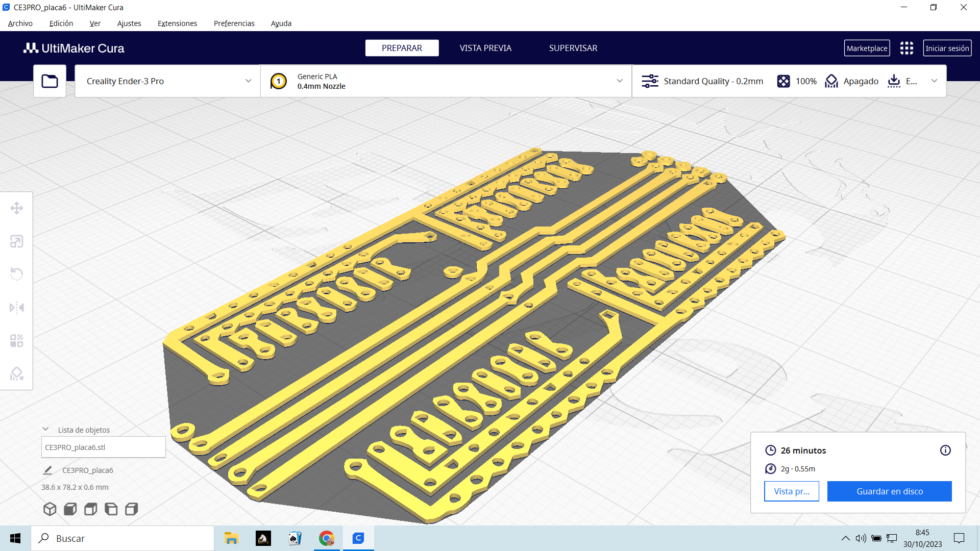Switch to 3D perspective view cube
The image size is (980, 551).
click(x=50, y=509)
